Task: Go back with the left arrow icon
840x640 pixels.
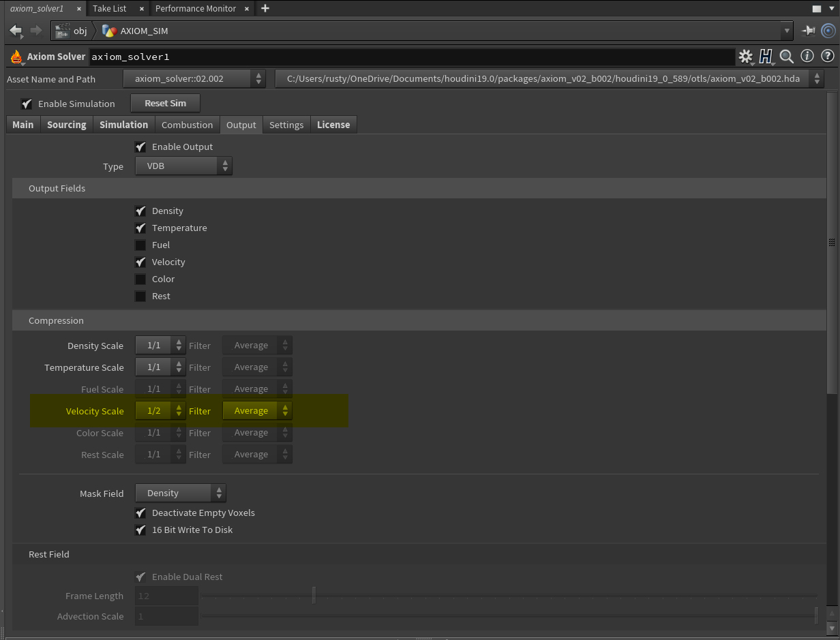Action: (16, 31)
